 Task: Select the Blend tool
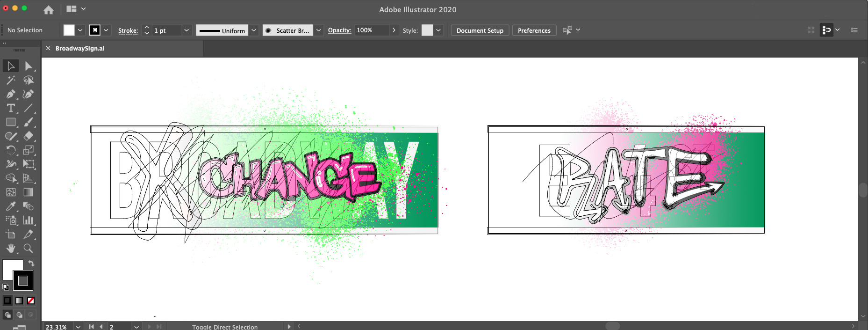point(29,206)
